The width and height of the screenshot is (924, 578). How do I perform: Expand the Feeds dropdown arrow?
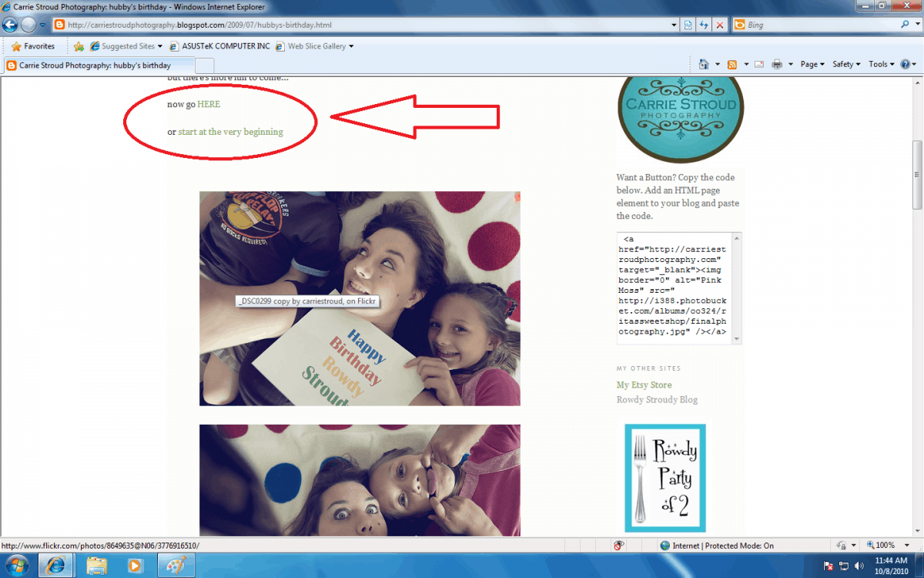point(745,65)
